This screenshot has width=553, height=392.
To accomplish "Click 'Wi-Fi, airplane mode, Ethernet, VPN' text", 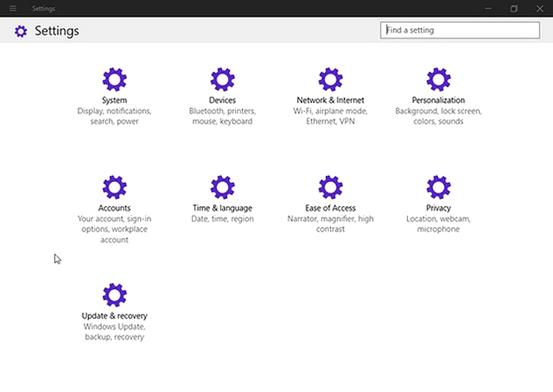I will point(330,116).
